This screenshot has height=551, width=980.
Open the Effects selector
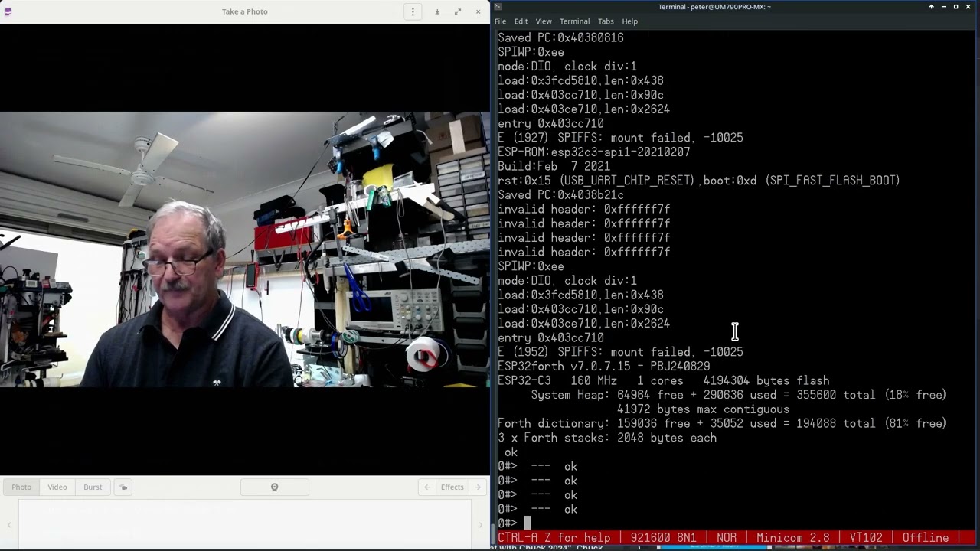(452, 487)
